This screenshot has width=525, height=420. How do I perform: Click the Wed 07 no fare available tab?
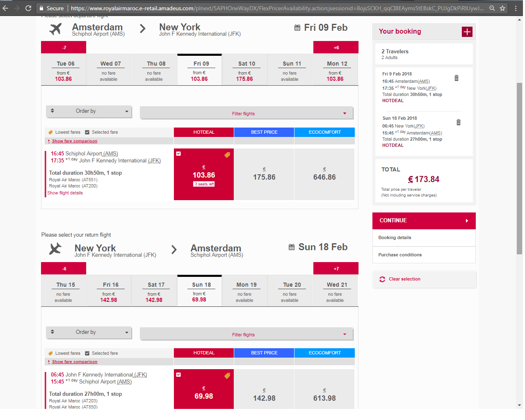point(109,70)
